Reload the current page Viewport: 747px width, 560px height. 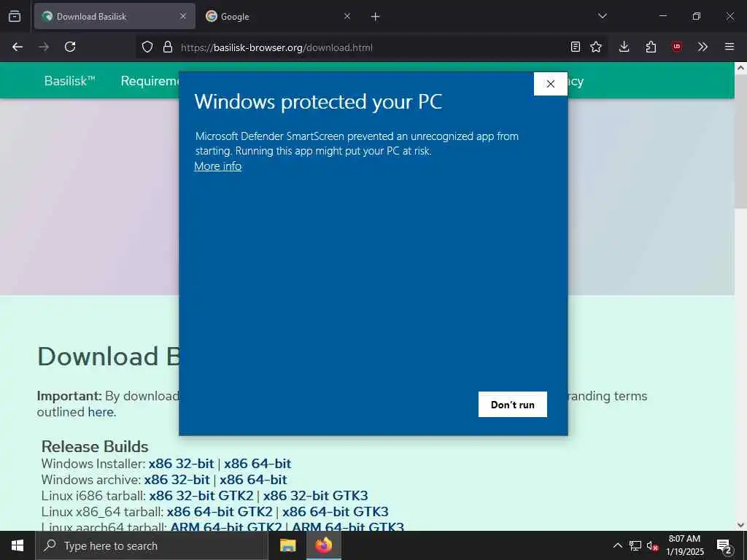pos(70,47)
